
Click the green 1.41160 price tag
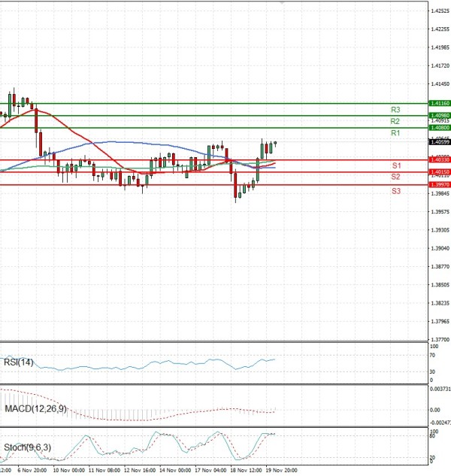pyautogui.click(x=439, y=103)
